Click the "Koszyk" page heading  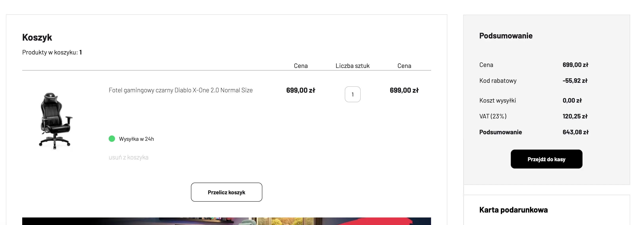point(37,37)
